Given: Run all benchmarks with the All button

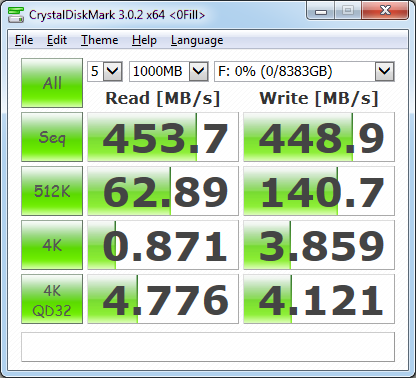Looking at the screenshot, I should [52, 83].
